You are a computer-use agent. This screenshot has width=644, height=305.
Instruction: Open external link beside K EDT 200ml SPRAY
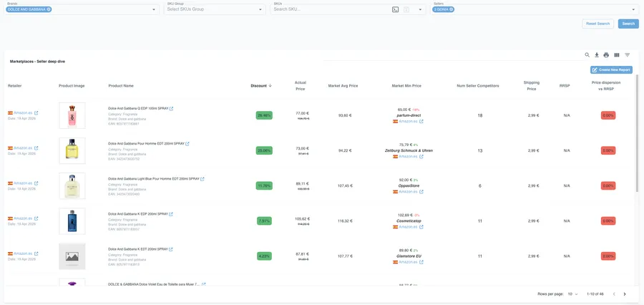point(171,249)
